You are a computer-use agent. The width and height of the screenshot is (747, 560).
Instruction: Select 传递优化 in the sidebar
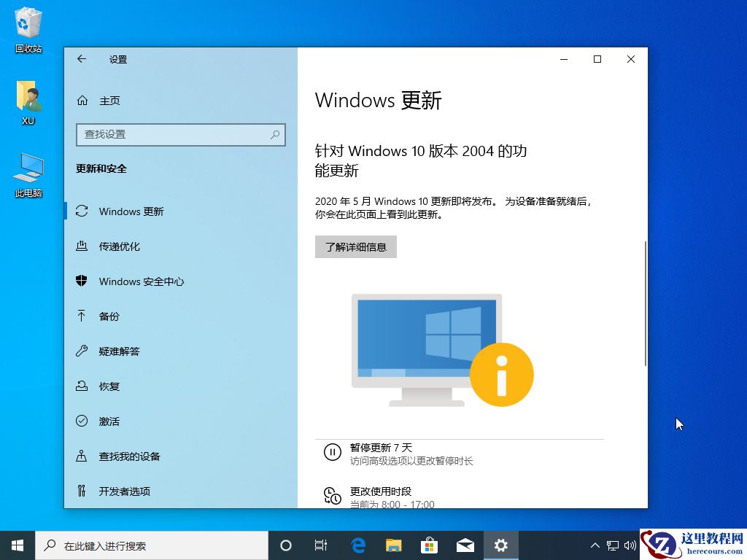click(118, 246)
